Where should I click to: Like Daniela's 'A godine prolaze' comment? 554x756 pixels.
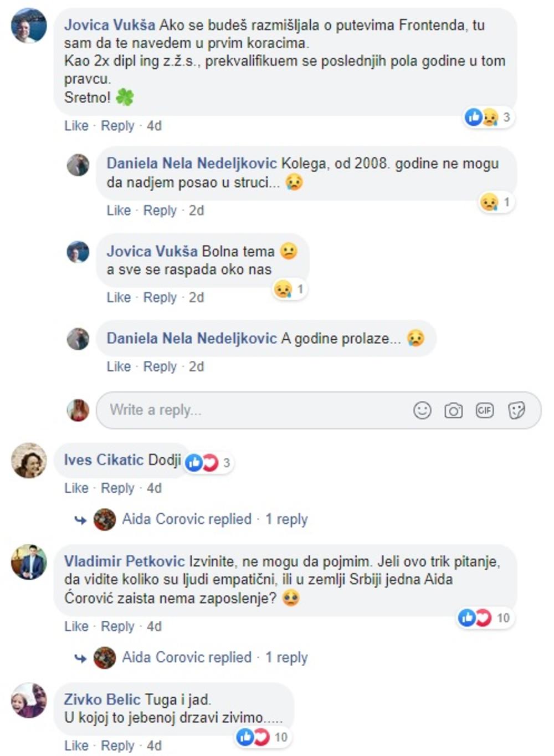[x=119, y=366]
